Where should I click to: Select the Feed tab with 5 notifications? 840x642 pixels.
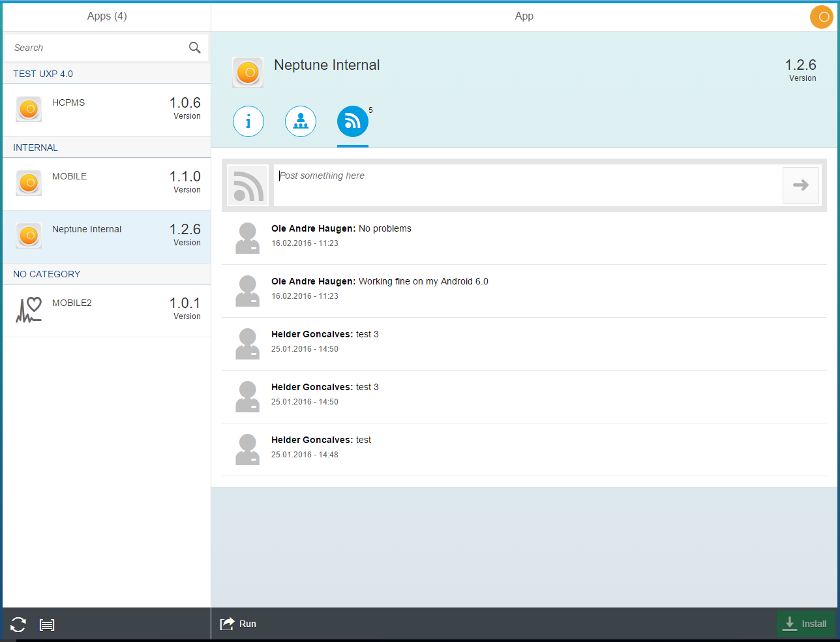tap(353, 121)
